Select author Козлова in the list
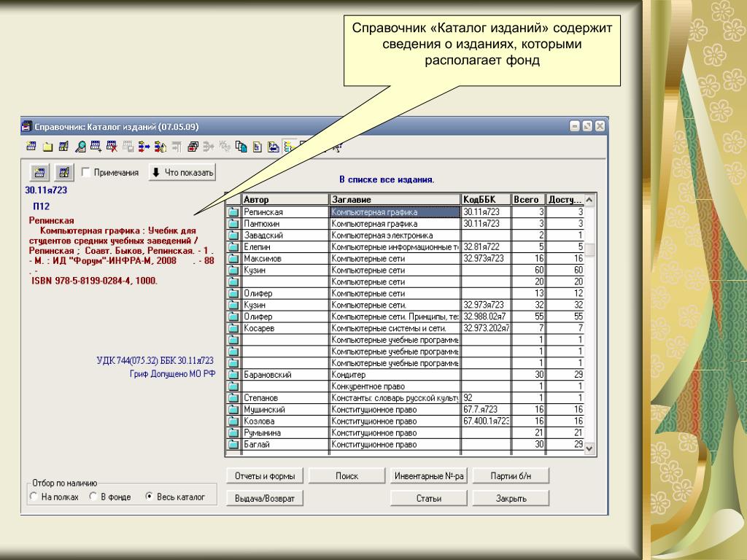This screenshot has height=560, width=747. click(285, 421)
